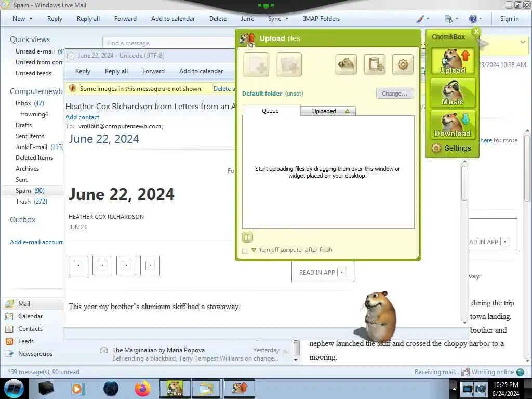
Task: Expand the Turn off computer options triangle
Action: coord(254,250)
